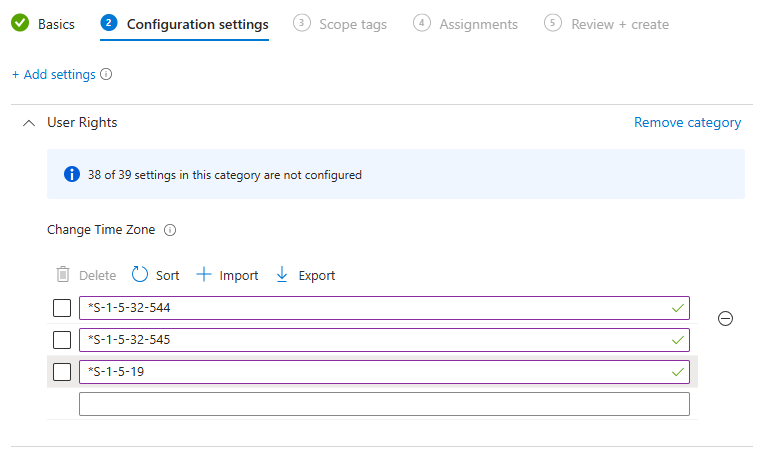Click the empty SID input field
This screenshot has height=452, width=759.
click(x=384, y=404)
